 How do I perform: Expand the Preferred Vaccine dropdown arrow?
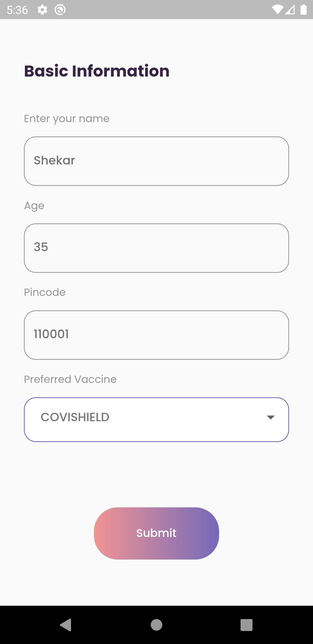(x=271, y=417)
